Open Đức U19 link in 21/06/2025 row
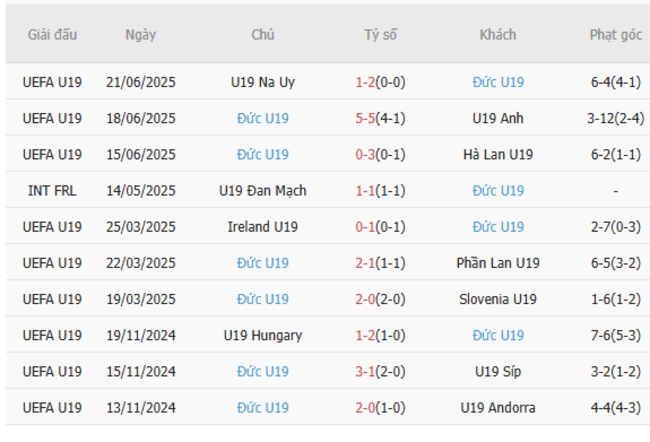 [x=498, y=82]
